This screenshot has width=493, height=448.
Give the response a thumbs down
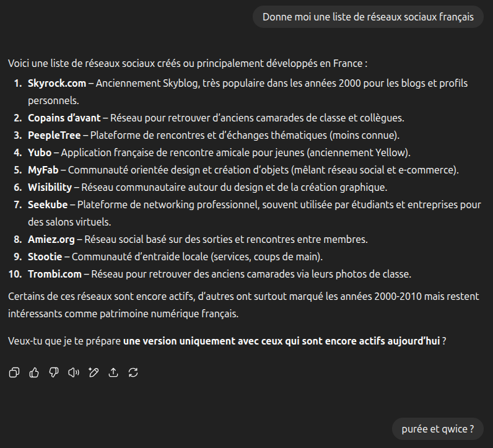[x=54, y=372]
